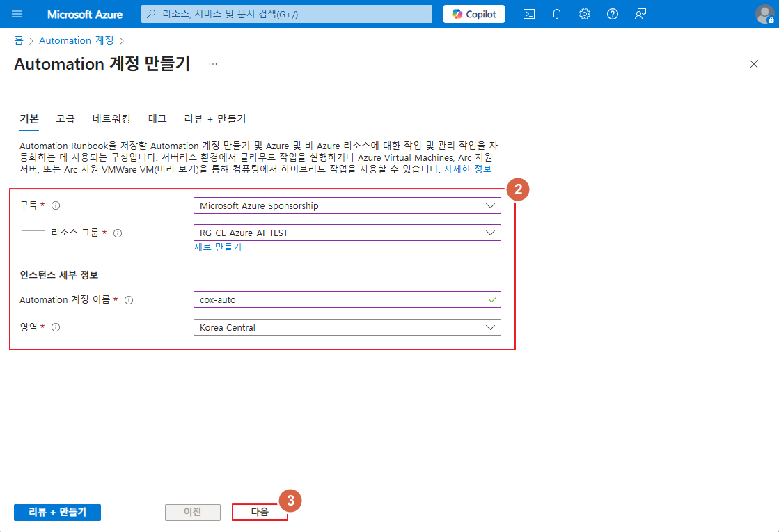Launch the Copilot button
The width and height of the screenshot is (779, 532).
(x=474, y=14)
